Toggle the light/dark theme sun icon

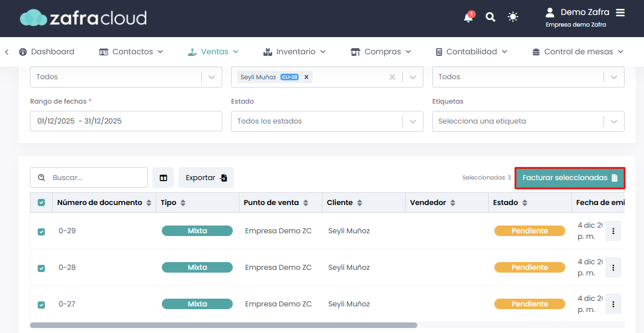point(513,17)
